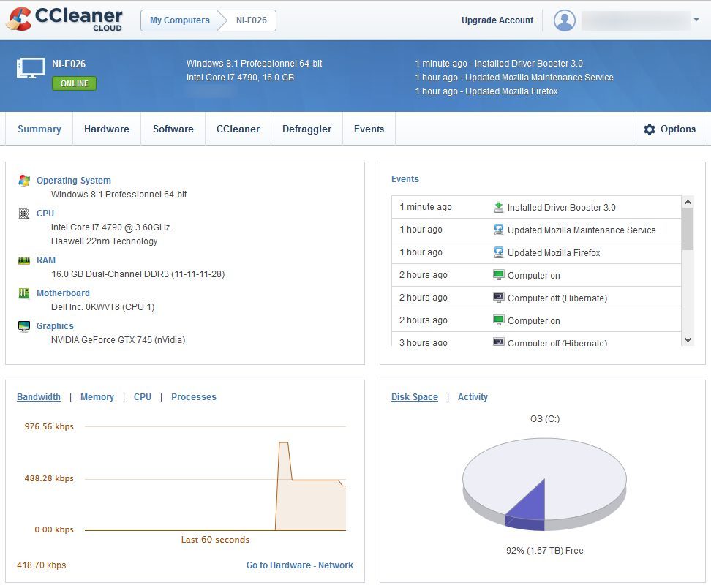This screenshot has width=711, height=588.
Task: Select the My Computers breadcrumb
Action: tap(179, 20)
